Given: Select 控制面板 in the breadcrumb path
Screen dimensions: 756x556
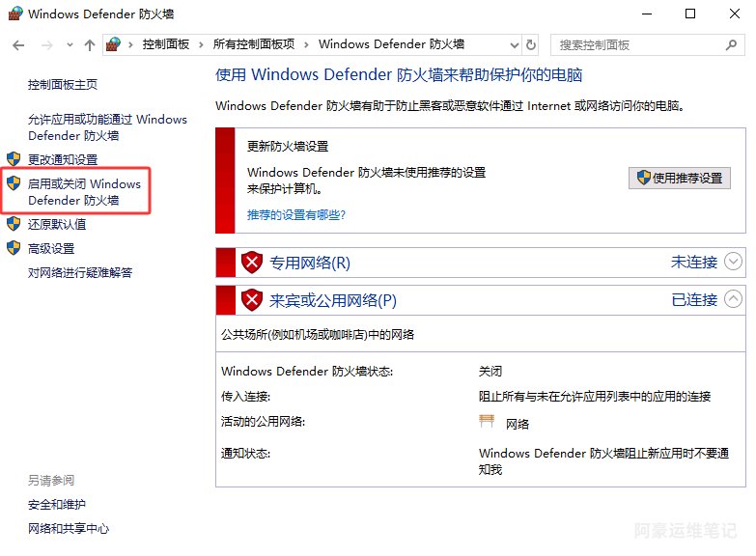Looking at the screenshot, I should 166,44.
